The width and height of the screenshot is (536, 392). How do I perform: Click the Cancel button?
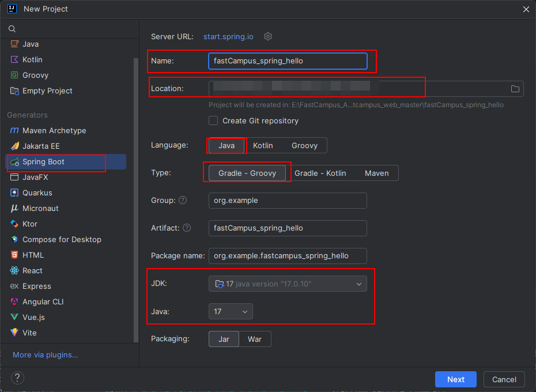(504, 379)
